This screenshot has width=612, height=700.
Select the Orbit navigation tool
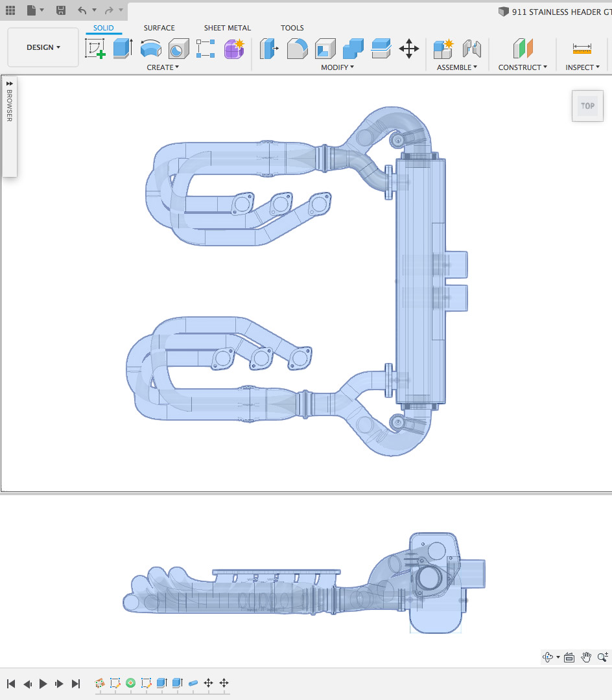(548, 657)
